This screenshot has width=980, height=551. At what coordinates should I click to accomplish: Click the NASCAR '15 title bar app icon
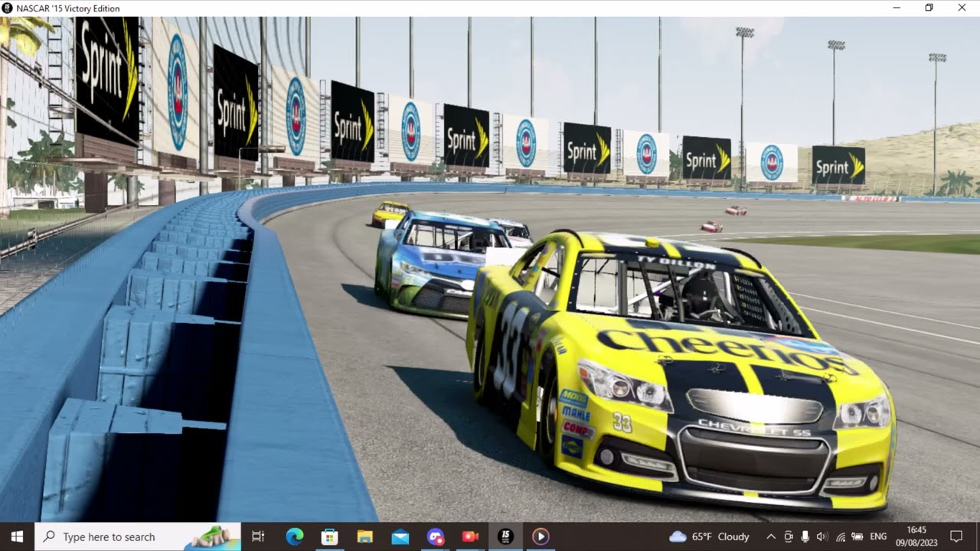pos(8,8)
